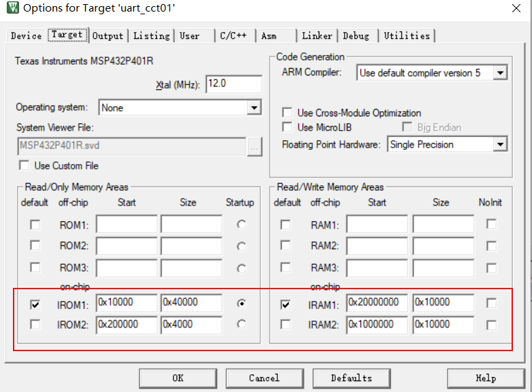Click the Cancel button
The width and height of the screenshot is (532, 392).
click(264, 378)
